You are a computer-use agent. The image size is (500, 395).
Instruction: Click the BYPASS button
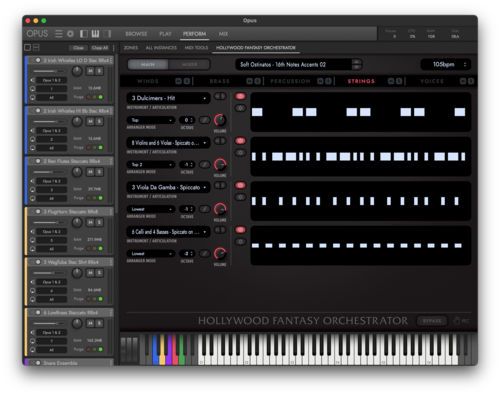click(x=432, y=321)
